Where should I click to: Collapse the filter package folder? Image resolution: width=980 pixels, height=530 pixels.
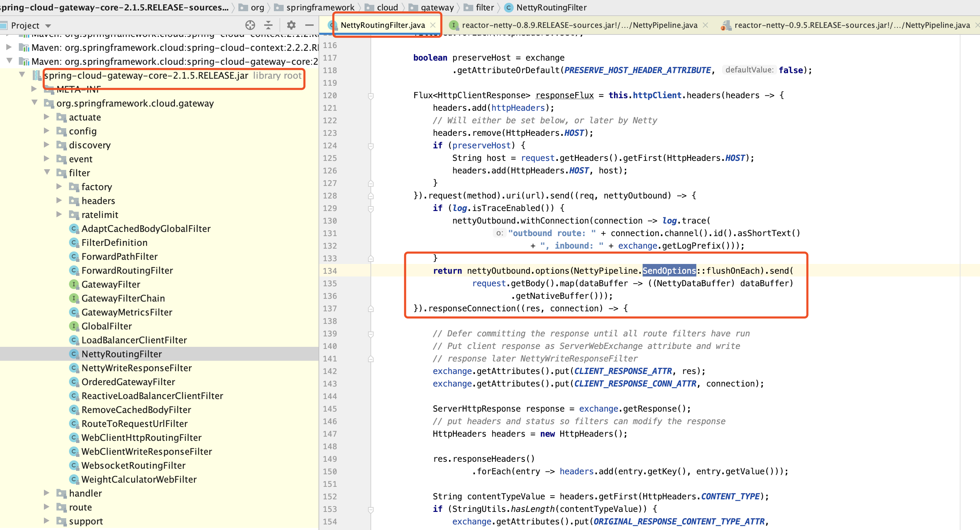(x=47, y=172)
